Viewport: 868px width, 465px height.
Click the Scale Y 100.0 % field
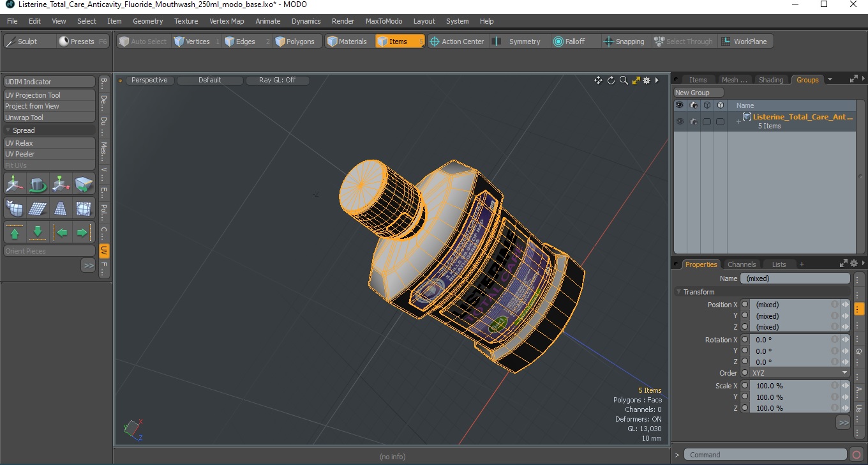click(x=792, y=397)
